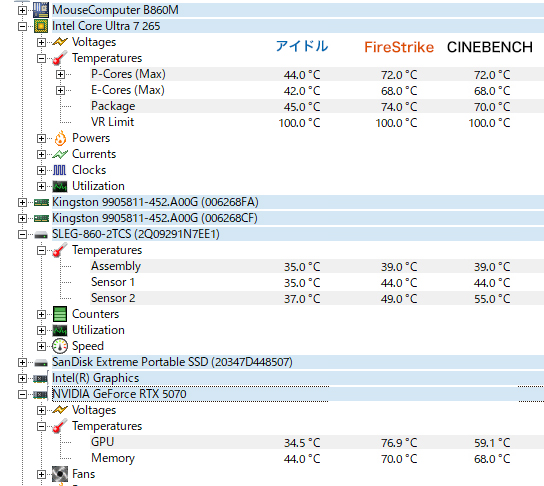
Task: Click the Intel Core Ultra 7 265 CPU icon
Action: tap(41, 26)
